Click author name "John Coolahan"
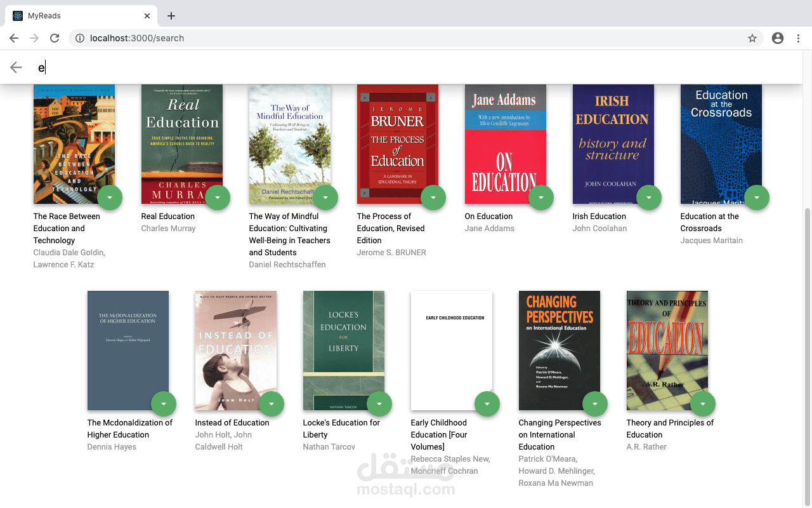This screenshot has height=508, width=812. click(x=599, y=229)
